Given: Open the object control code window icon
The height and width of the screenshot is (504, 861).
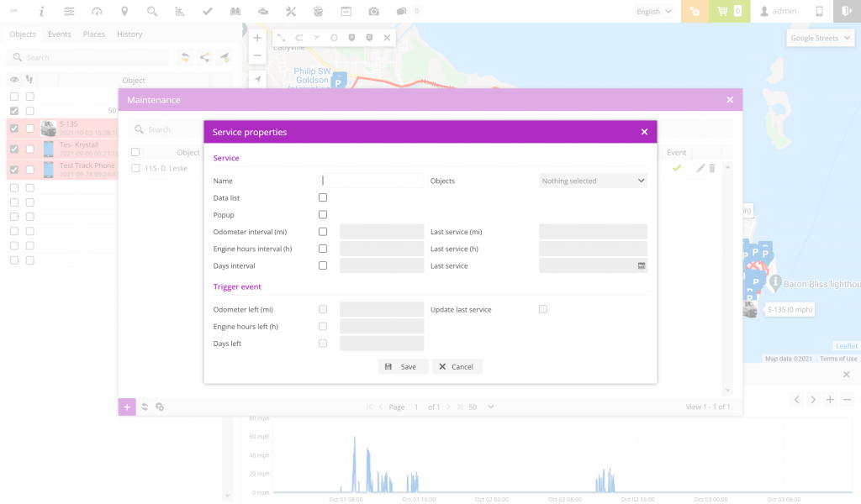Looking at the screenshot, I should 346,11.
